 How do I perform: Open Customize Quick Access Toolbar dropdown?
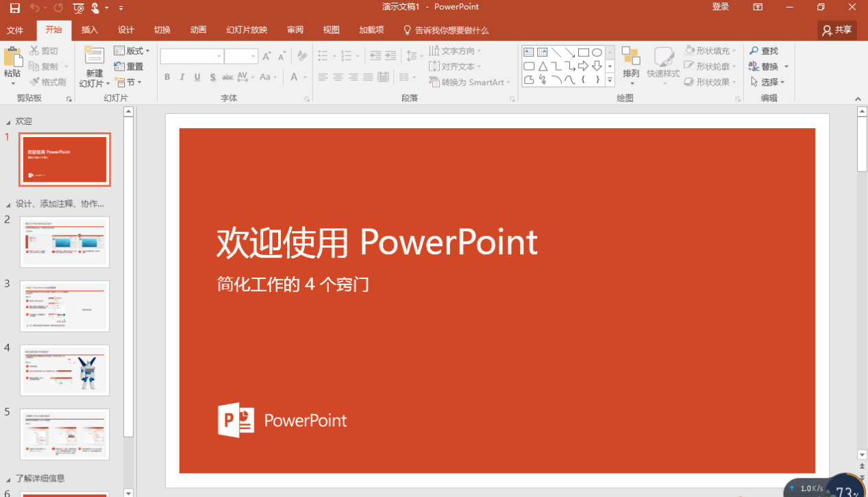tap(121, 8)
